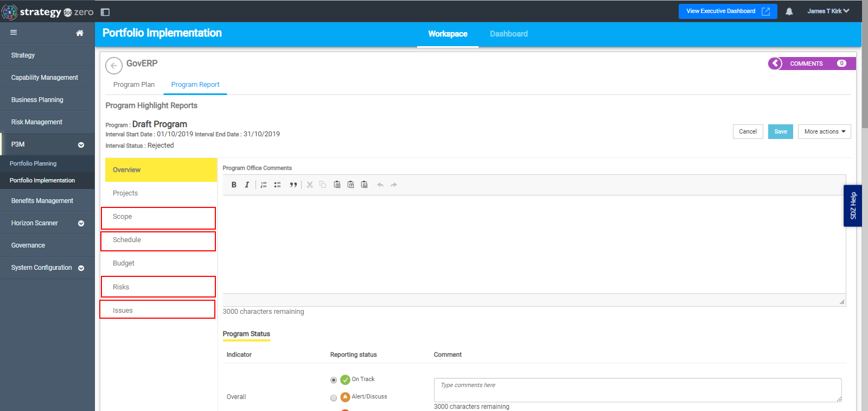
Task: Toggle bold formatting in the comments editor
Action: pos(234,185)
